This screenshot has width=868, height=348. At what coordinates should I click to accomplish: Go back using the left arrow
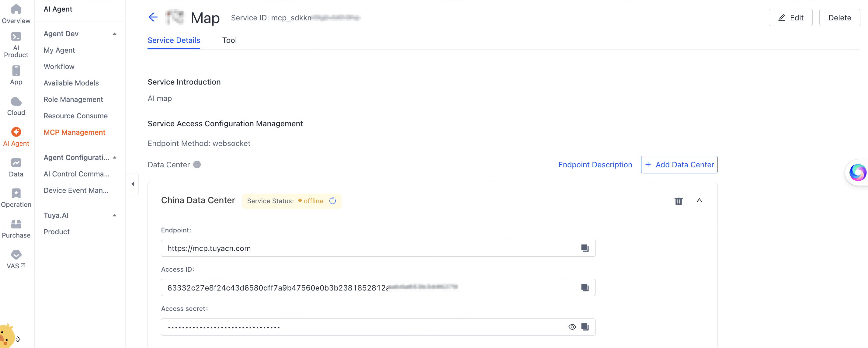tap(153, 17)
